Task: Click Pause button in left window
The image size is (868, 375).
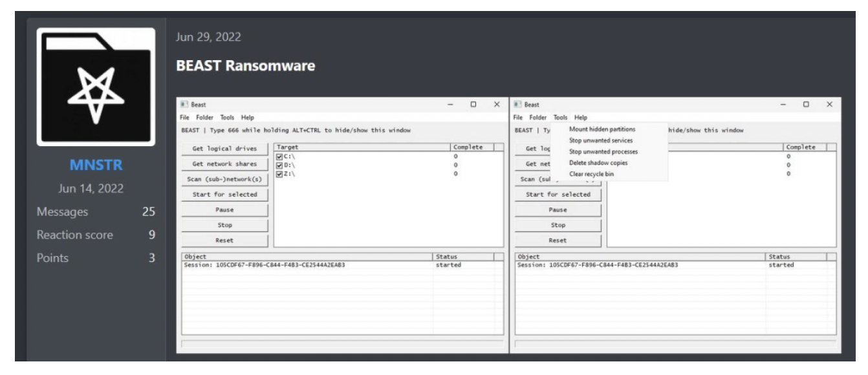Action: 224,209
